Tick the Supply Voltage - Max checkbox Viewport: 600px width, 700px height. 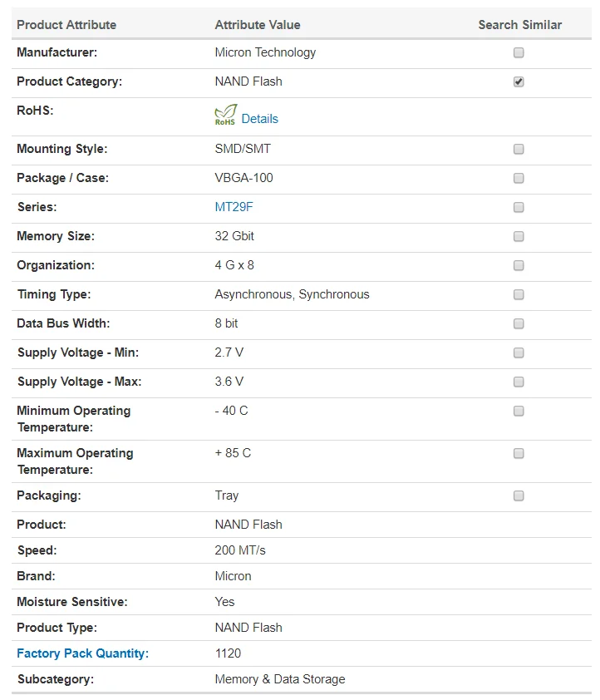click(519, 382)
